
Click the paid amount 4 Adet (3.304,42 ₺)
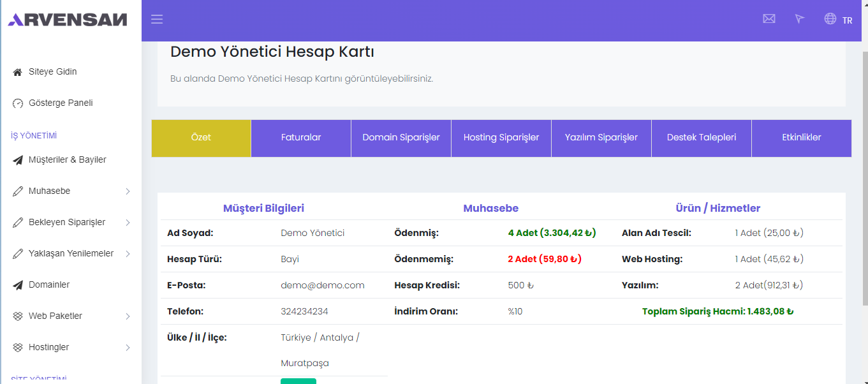pyautogui.click(x=552, y=233)
